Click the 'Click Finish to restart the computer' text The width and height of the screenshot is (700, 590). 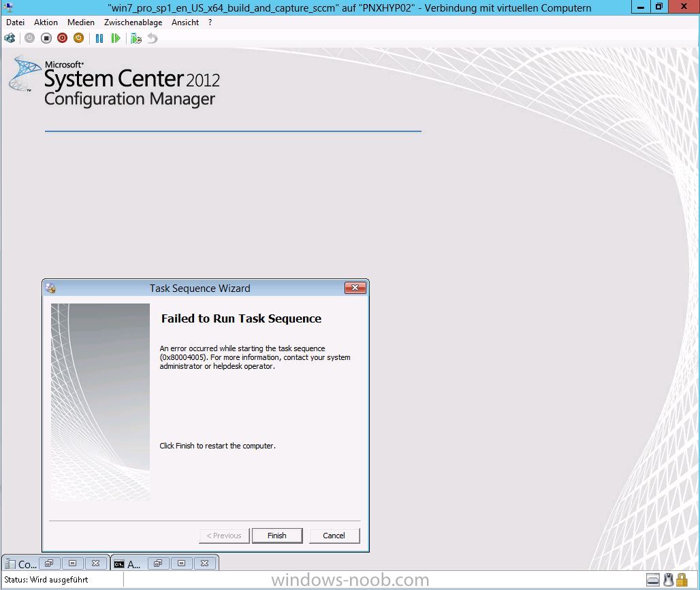coord(217,446)
